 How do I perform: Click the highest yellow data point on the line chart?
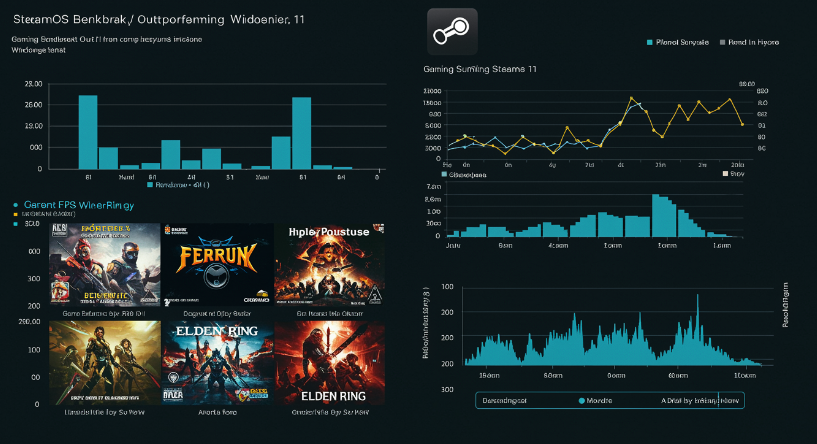[x=632, y=98]
